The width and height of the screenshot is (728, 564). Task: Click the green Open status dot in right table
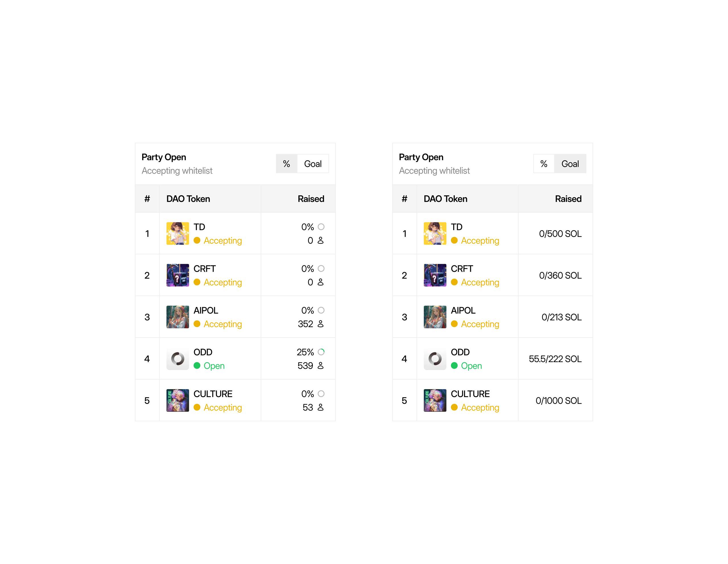click(x=454, y=366)
